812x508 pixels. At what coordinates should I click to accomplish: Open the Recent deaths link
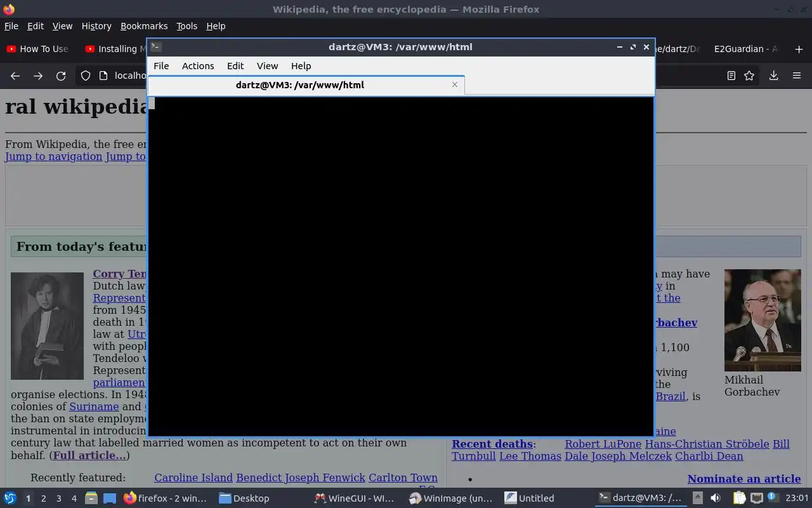click(492, 444)
